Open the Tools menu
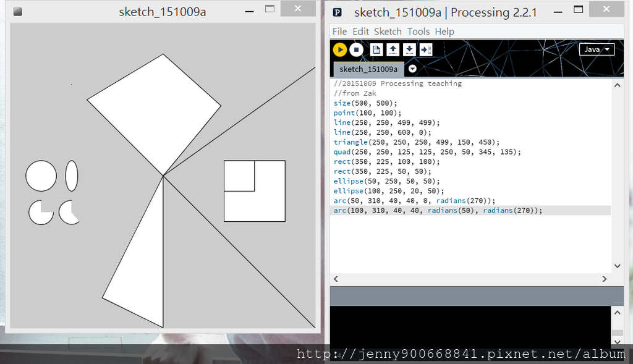This screenshot has height=364, width=633. [x=418, y=32]
